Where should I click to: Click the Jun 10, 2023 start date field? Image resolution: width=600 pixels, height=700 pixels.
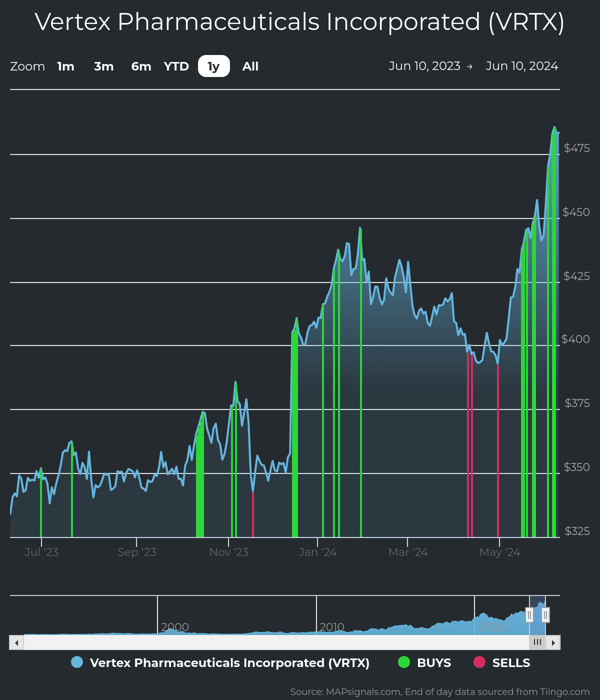tap(425, 65)
